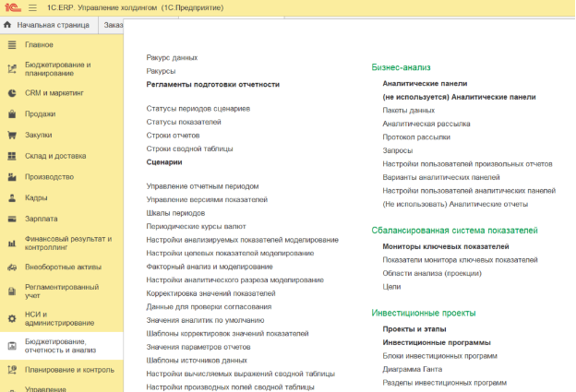Image resolution: width=576 pixels, height=392 pixels.
Task: Open (не используется) Аналитические панели
Action: point(459,97)
